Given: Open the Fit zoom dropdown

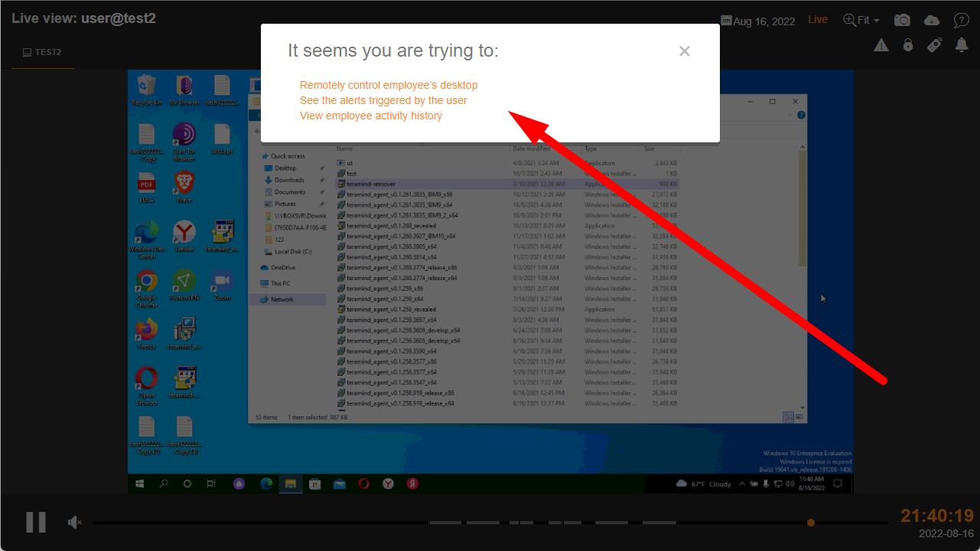Looking at the screenshot, I should pos(861,20).
